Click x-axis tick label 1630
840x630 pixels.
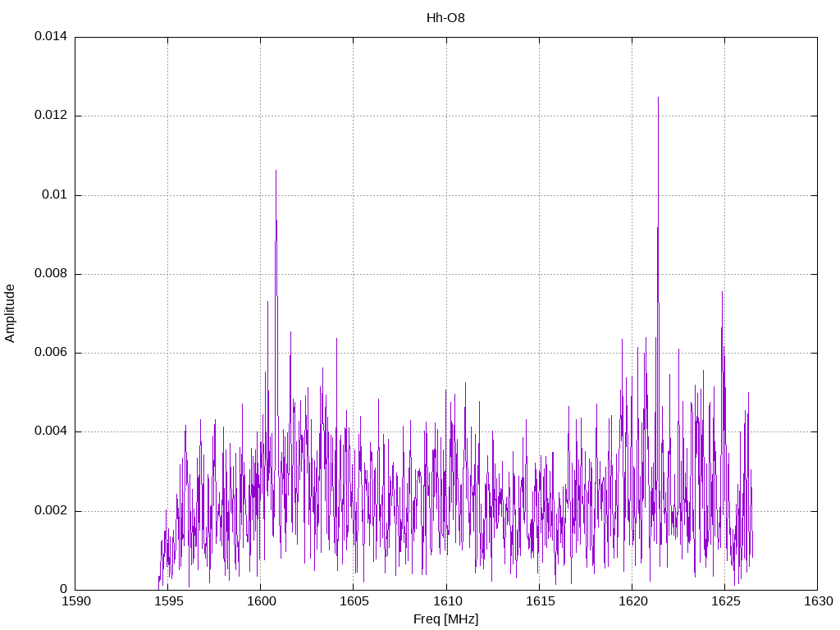pos(819,601)
